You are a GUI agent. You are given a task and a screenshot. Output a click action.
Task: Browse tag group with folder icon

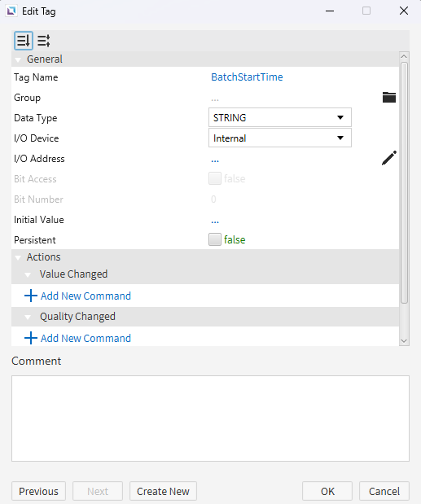click(389, 98)
